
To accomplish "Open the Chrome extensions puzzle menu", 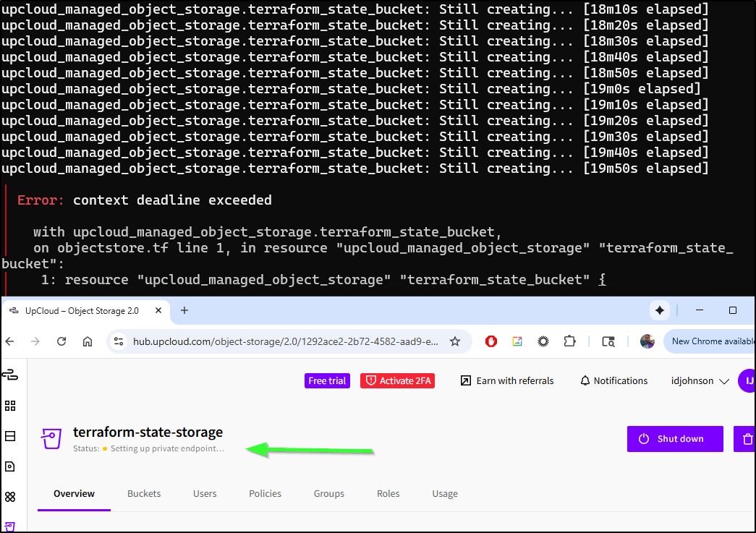I will (569, 341).
